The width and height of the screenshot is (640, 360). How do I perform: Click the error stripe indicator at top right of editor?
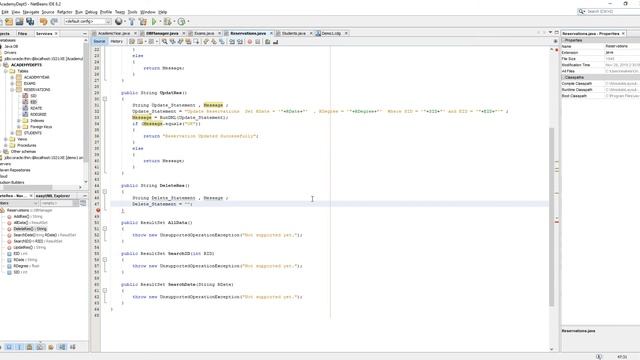[x=556, y=49]
